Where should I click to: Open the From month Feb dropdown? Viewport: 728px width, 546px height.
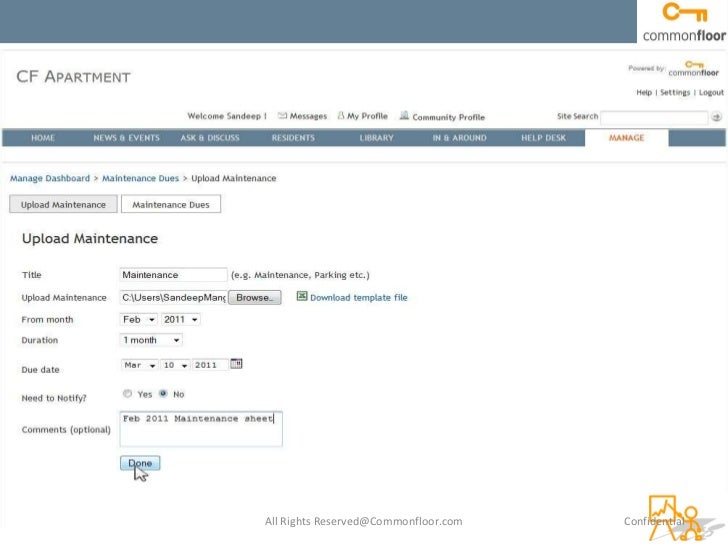click(x=138, y=319)
